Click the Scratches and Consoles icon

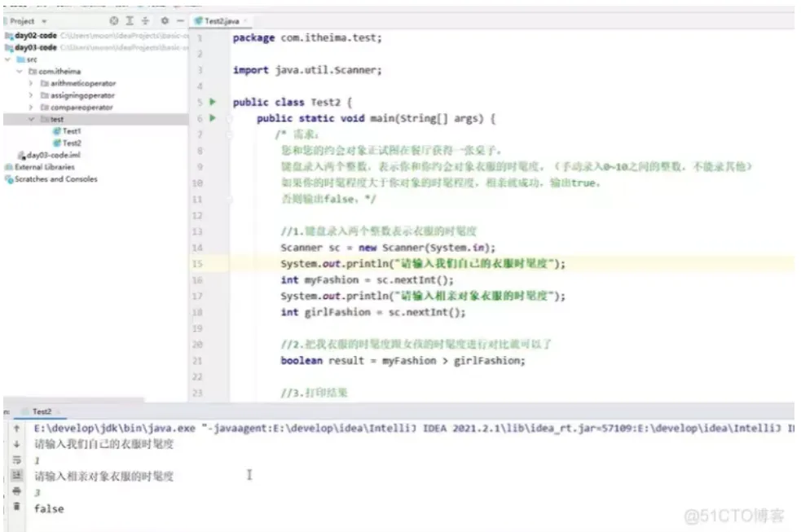9,179
